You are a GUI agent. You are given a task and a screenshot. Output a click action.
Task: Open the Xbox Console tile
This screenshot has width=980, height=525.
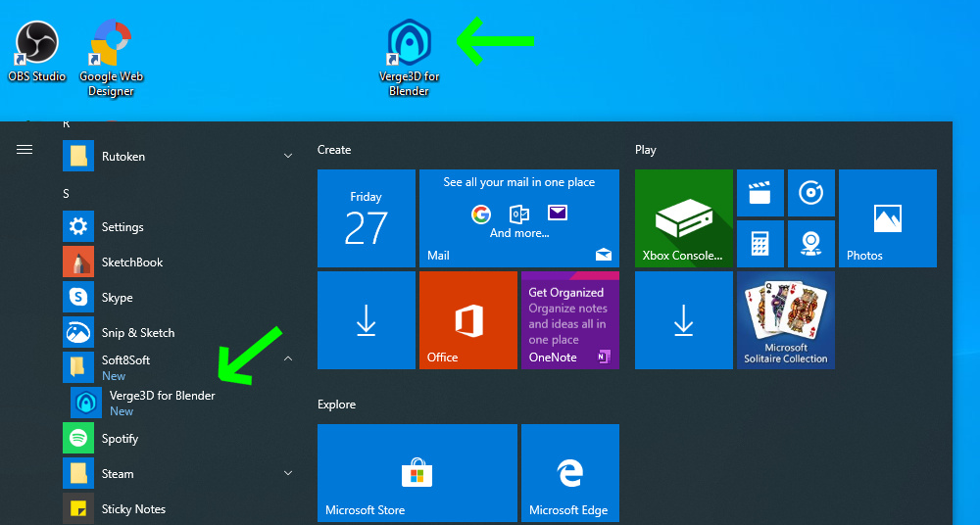(x=684, y=218)
